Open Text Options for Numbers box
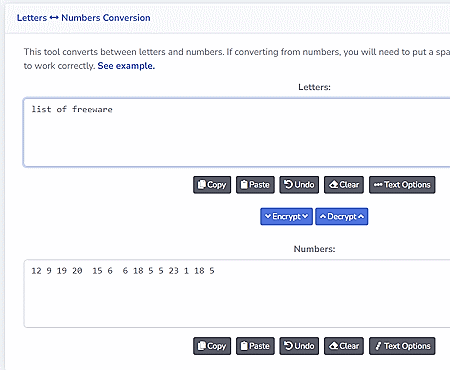Viewport: 450px width, 370px height. 402,346
